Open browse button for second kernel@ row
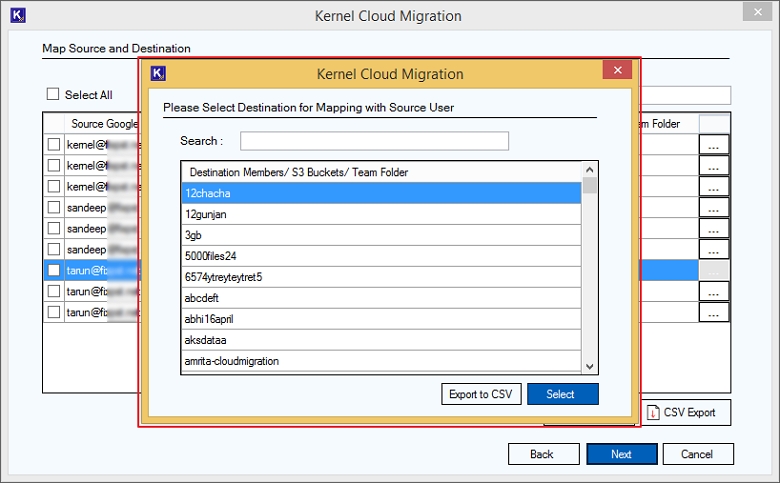This screenshot has height=483, width=780. [714, 165]
